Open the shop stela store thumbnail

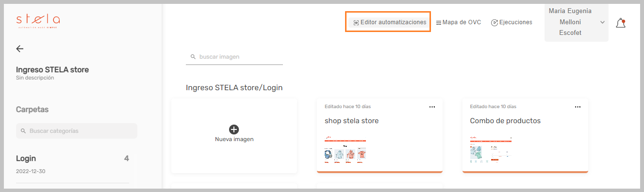point(345,149)
